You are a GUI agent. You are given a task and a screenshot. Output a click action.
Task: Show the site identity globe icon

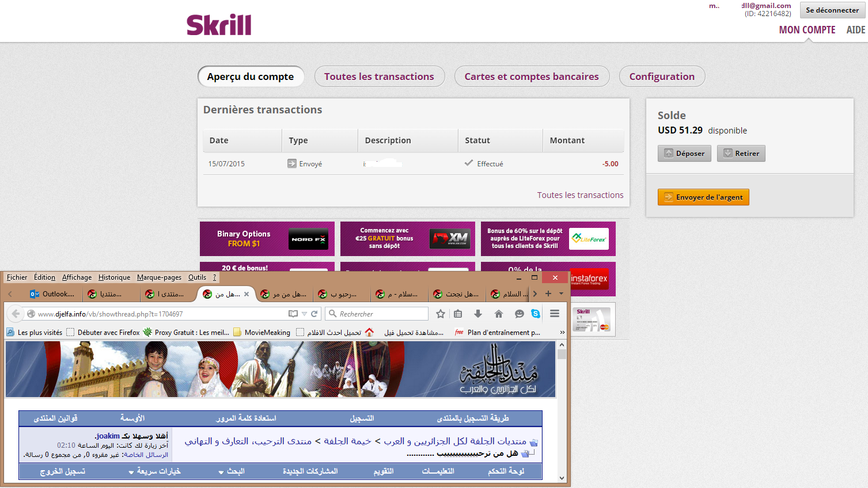click(31, 314)
